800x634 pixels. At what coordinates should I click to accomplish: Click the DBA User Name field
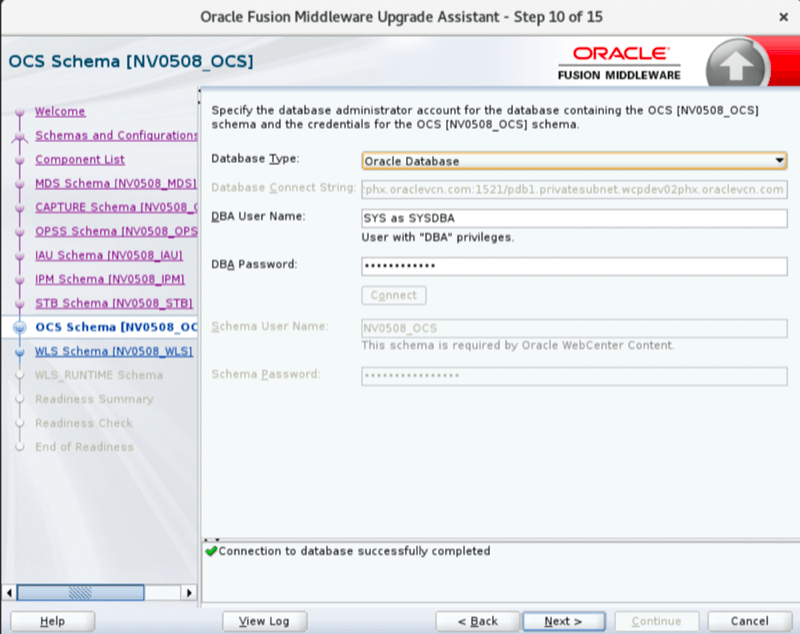(574, 218)
